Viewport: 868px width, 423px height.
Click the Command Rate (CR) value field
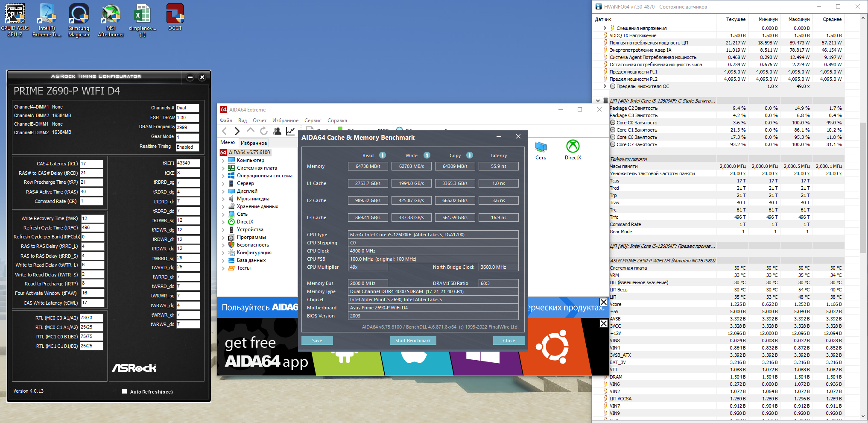click(x=91, y=201)
